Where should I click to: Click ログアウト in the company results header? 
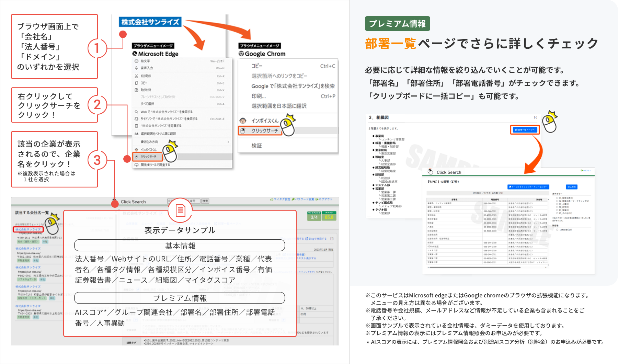(324, 199)
